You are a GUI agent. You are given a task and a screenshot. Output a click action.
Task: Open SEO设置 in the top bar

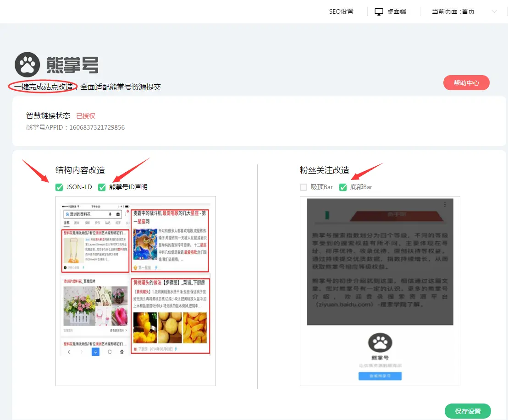click(341, 11)
